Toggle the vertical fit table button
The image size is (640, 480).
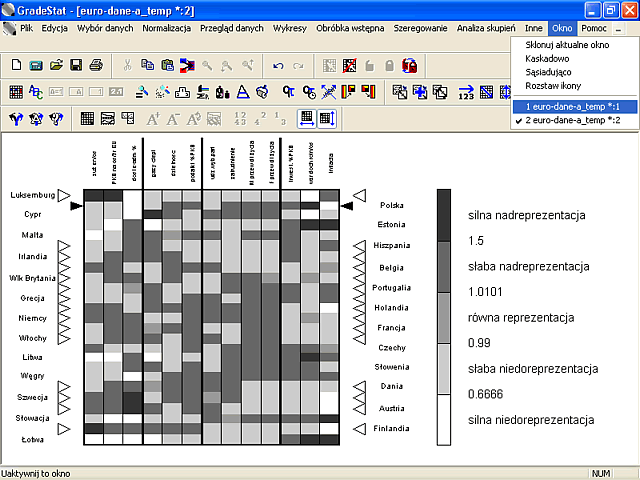(x=327, y=119)
